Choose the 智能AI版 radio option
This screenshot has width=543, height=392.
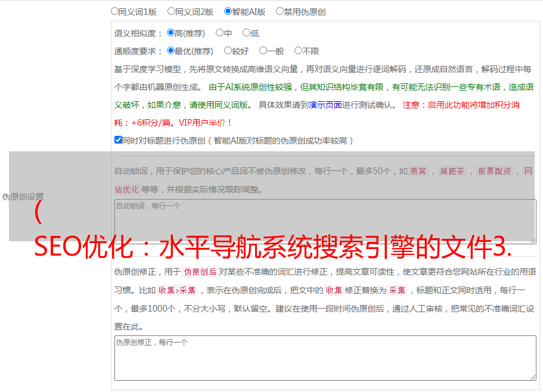pyautogui.click(x=228, y=11)
